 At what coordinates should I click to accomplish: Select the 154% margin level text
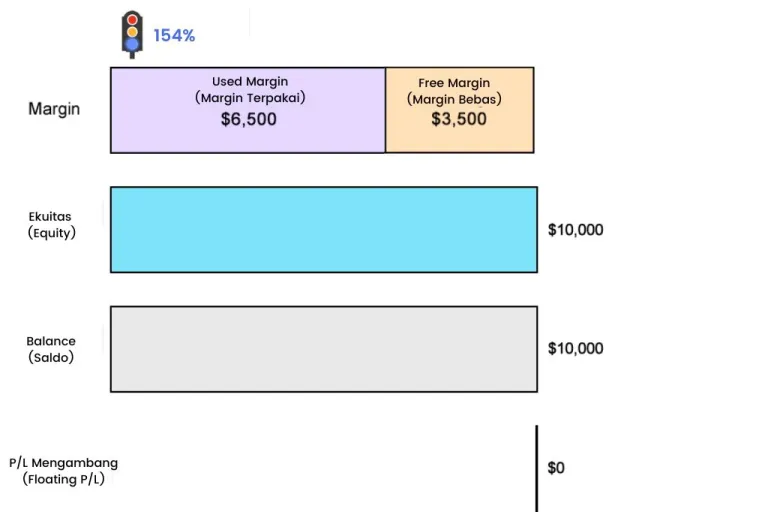coord(174,35)
